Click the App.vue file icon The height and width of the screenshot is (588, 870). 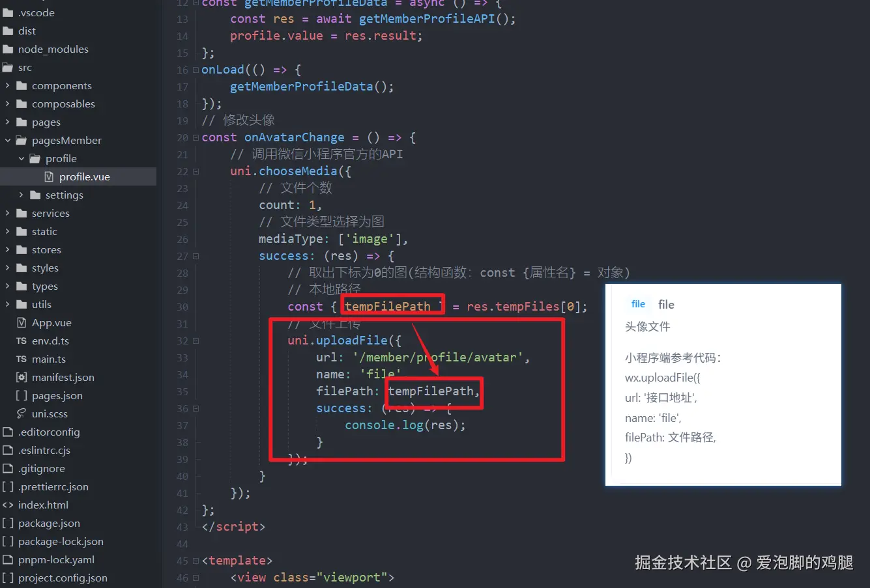pos(22,322)
